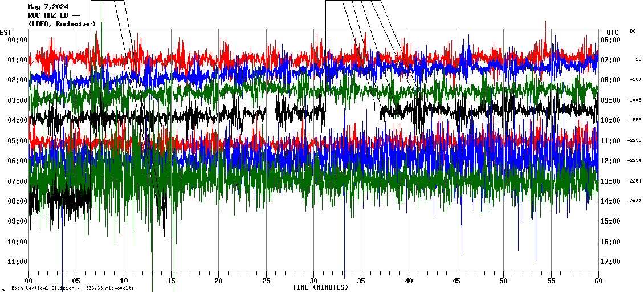Select the DC offset value -2293

[x=634, y=140]
